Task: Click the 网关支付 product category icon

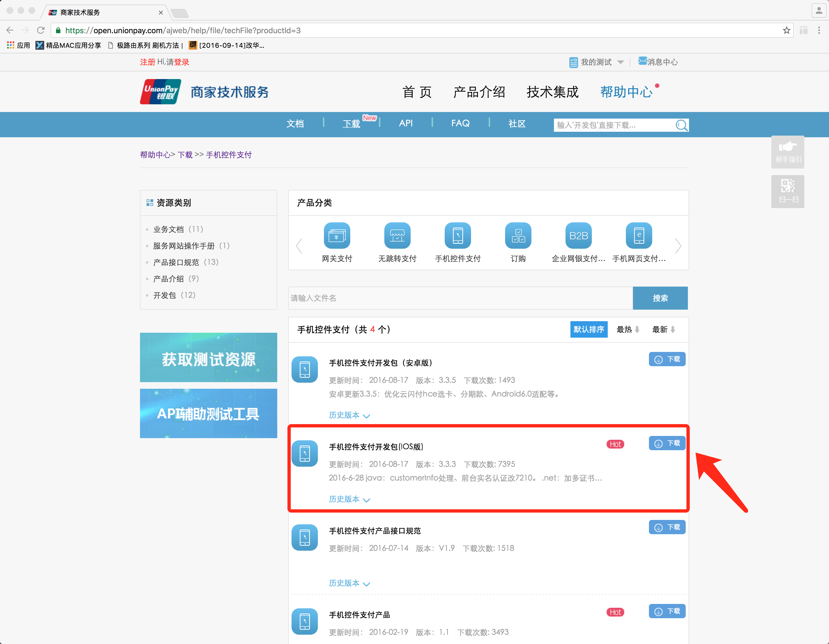Action: click(337, 235)
